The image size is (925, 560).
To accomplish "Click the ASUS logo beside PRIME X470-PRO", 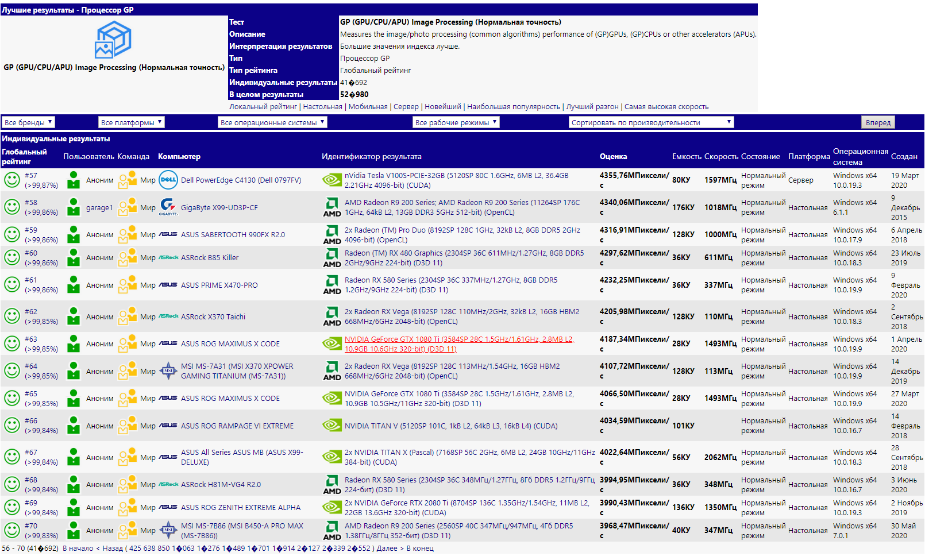I will coord(168,285).
